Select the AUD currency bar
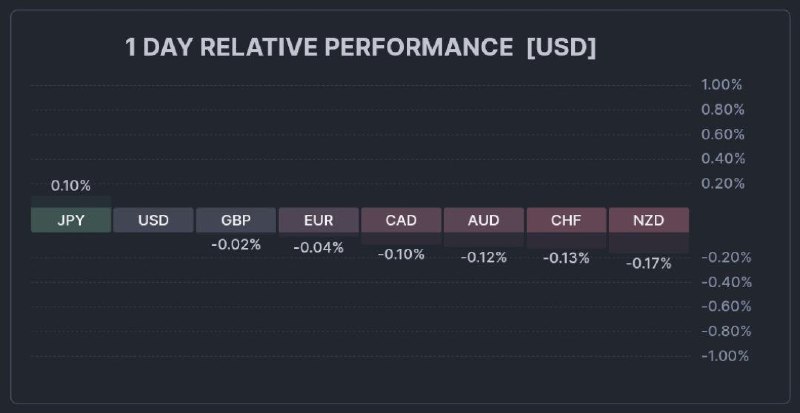 483,220
